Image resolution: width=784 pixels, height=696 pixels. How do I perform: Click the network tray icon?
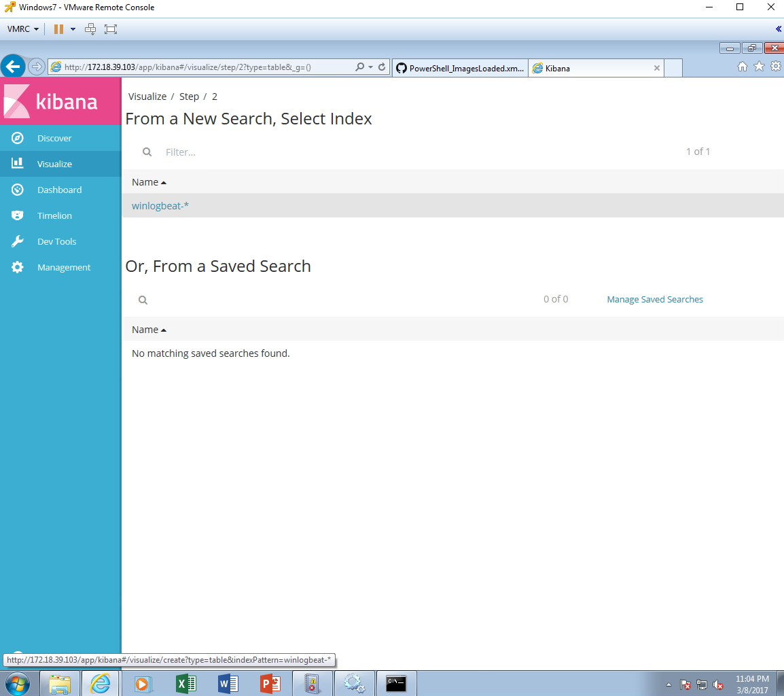(x=702, y=684)
